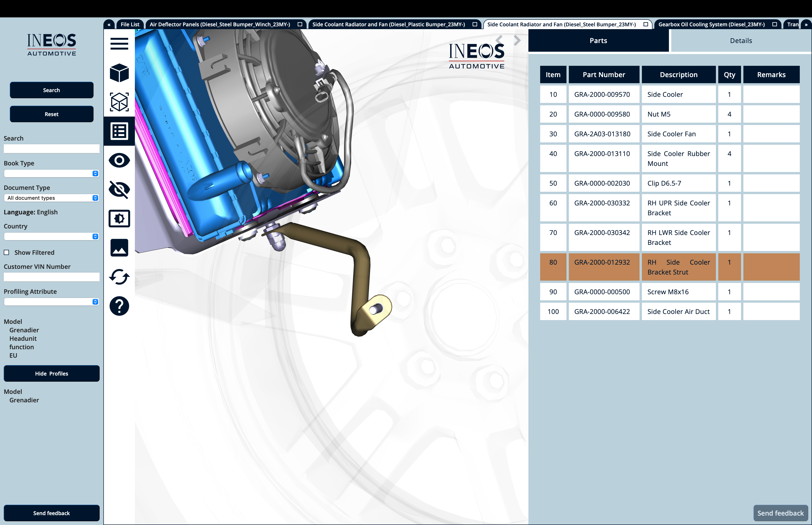Click the Part Number column header
This screenshot has height=525, width=812.
(x=604, y=74)
